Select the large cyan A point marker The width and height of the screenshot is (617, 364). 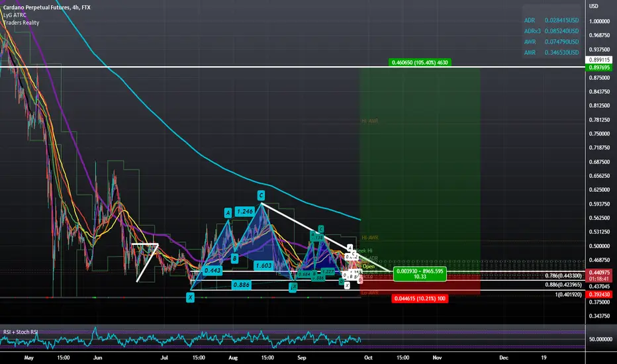[x=228, y=213]
